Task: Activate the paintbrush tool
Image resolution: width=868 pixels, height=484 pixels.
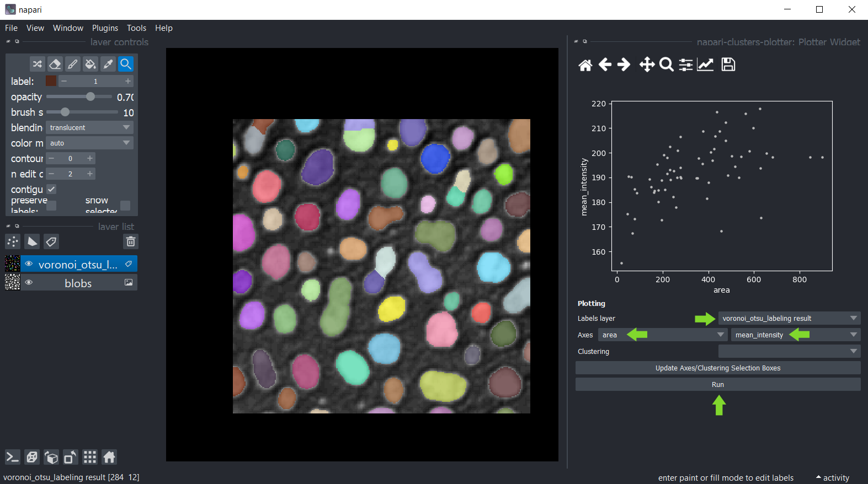Action: (72, 64)
